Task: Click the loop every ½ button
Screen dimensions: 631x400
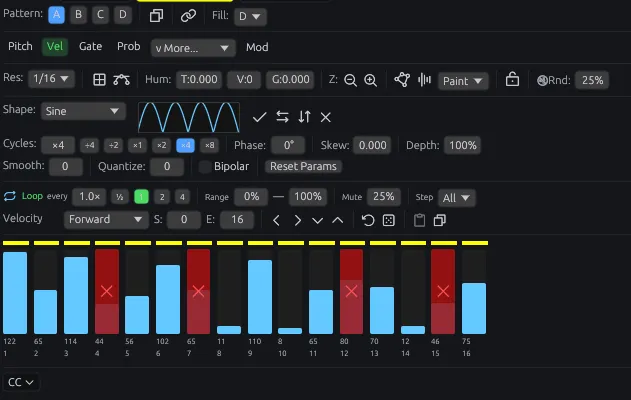Action: tap(120, 197)
